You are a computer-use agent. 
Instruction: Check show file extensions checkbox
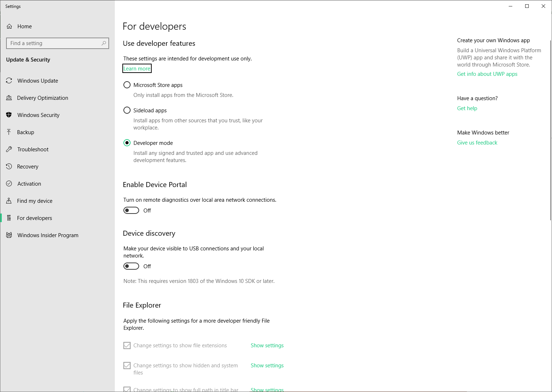tap(127, 346)
